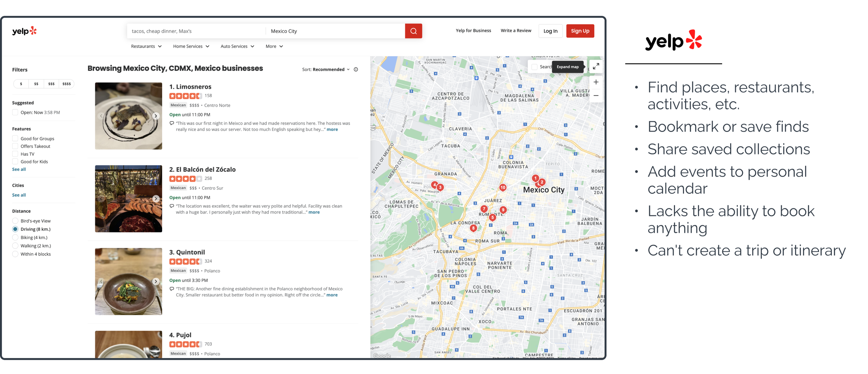The image size is (868, 374).
Task: Filter by $$$$ price level
Action: tap(66, 84)
